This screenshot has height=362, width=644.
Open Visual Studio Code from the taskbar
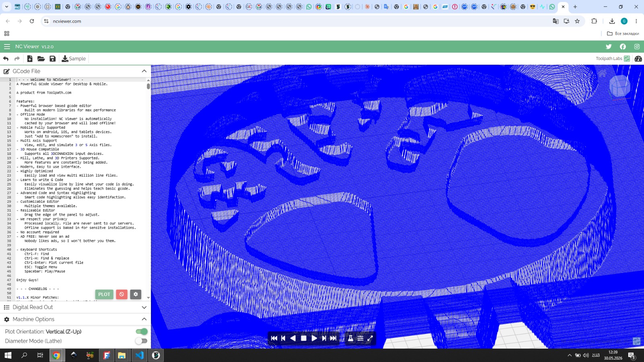coord(139,355)
